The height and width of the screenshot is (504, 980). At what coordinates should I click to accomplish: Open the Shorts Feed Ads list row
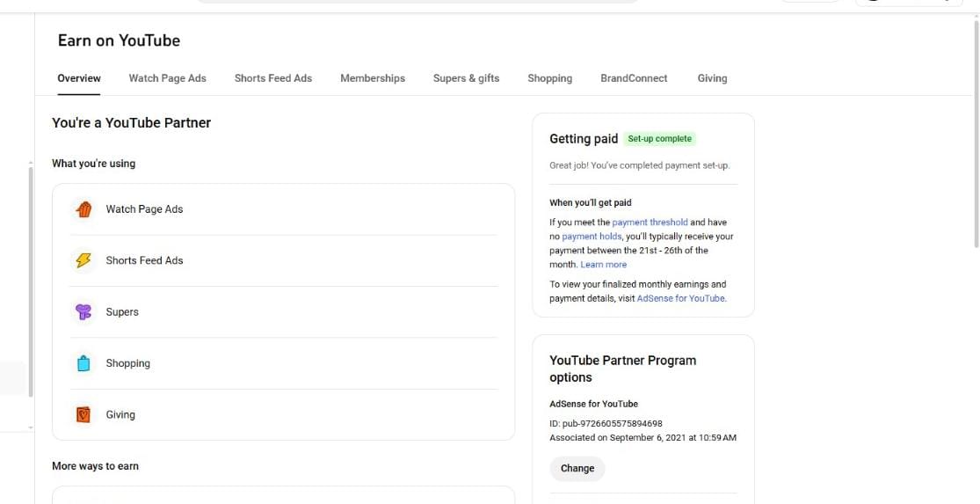[x=283, y=260]
